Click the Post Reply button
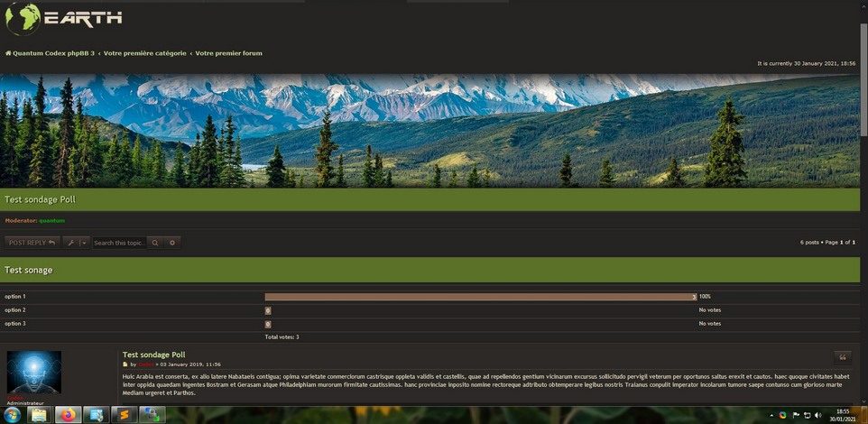This screenshot has width=868, height=424. pyautogui.click(x=32, y=243)
